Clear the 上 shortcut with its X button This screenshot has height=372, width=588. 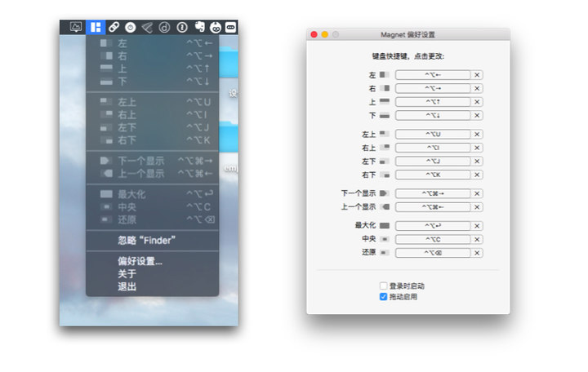pyautogui.click(x=477, y=102)
